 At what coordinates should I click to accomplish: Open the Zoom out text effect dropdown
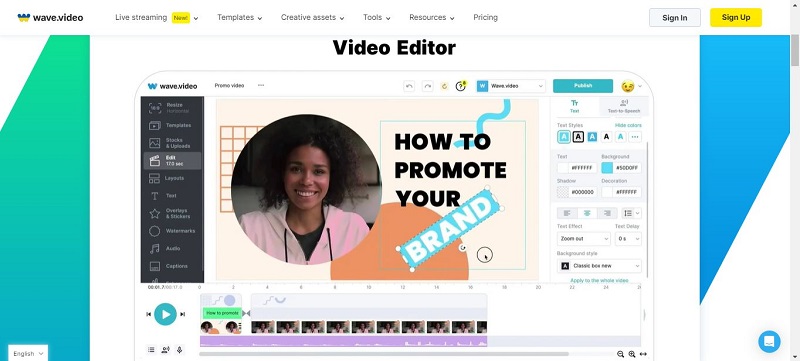tap(584, 239)
